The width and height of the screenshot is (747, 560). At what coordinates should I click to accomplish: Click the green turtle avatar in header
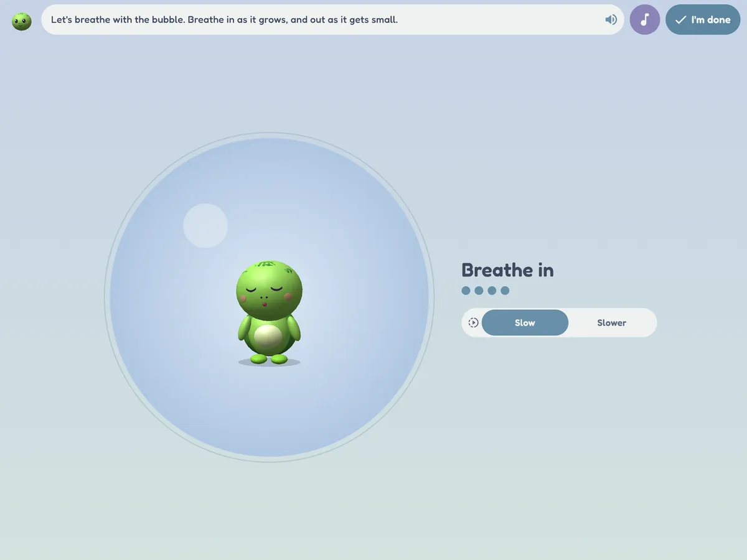(22, 21)
